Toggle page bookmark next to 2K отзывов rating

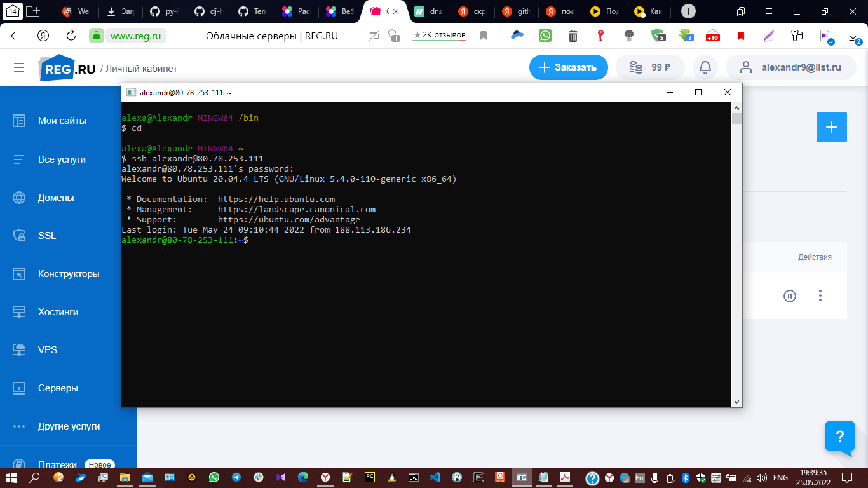[x=483, y=36]
